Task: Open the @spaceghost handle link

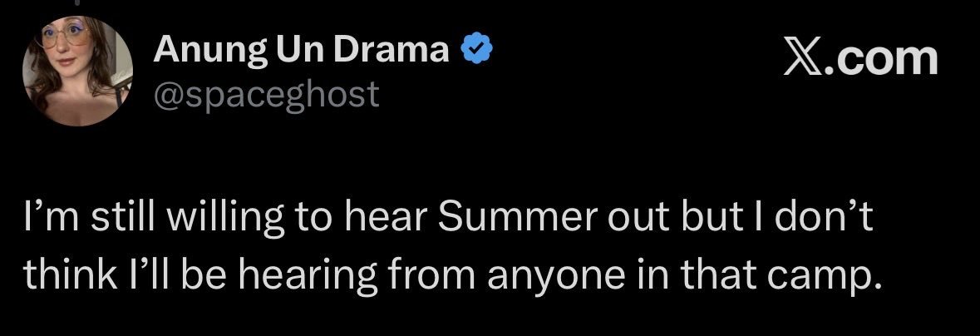Action: 266,95
